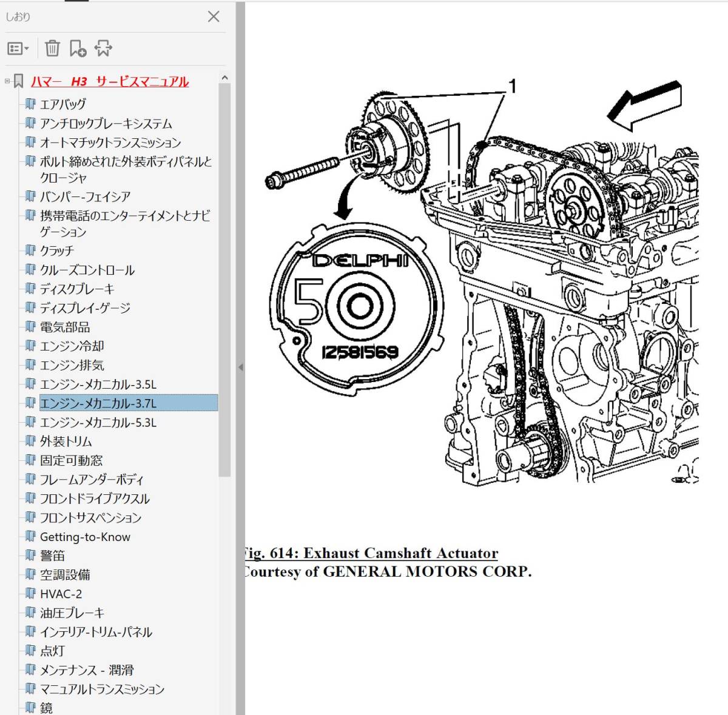
Task: Click the bookmark icon beside エアバッグ
Action: coord(30,104)
